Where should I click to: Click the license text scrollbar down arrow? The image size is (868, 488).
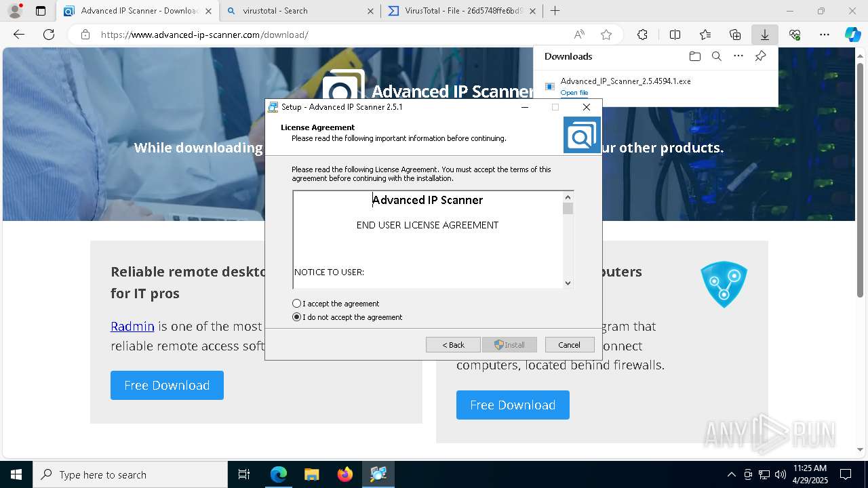point(568,283)
